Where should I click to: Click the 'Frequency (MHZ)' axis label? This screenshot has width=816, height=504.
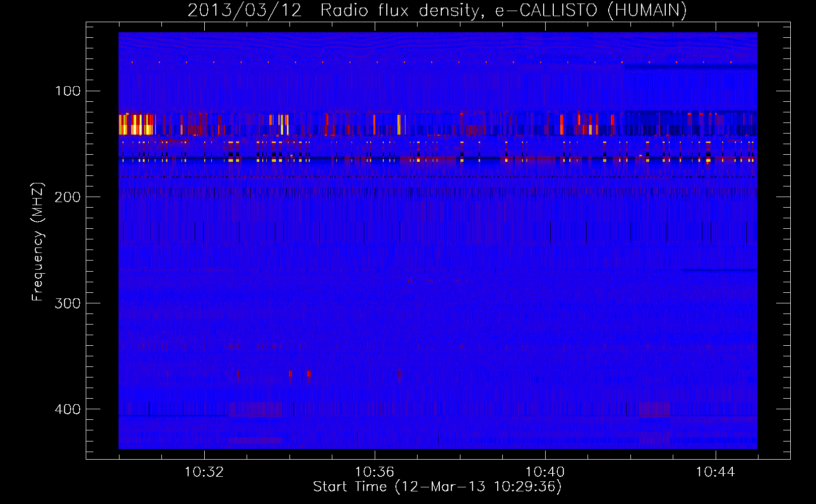click(38, 241)
